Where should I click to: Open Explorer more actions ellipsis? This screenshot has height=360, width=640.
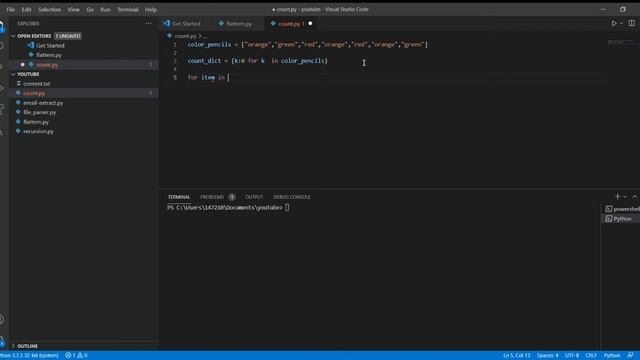pyautogui.click(x=149, y=23)
